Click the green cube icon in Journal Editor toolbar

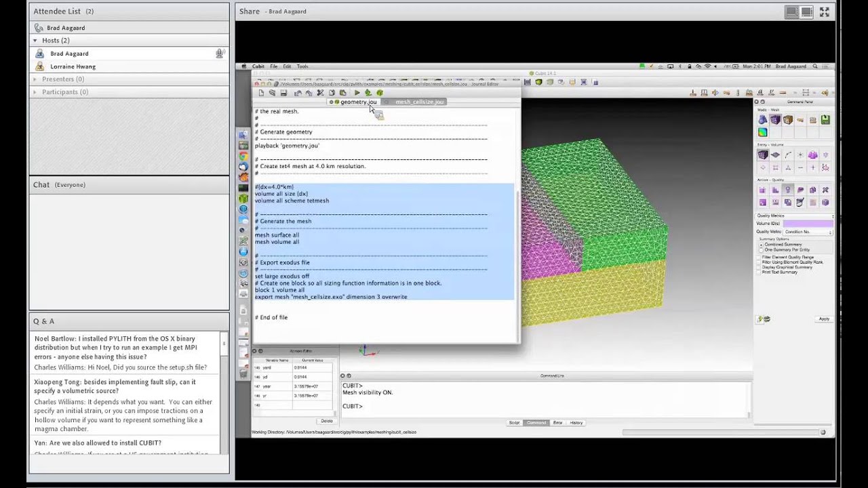[x=380, y=93]
